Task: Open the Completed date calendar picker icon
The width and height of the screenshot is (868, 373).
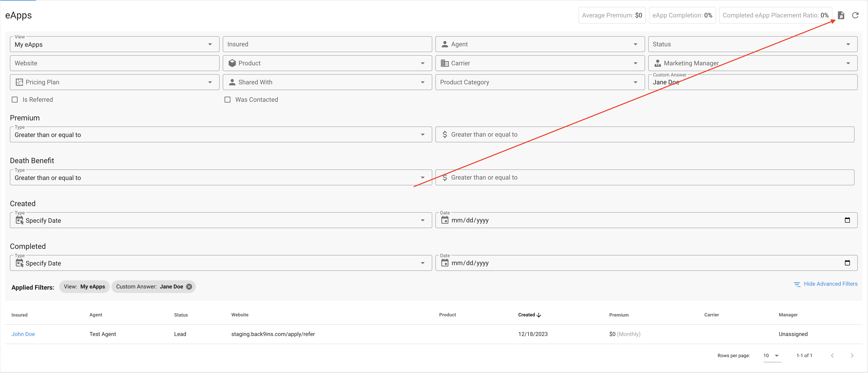Action: tap(847, 263)
